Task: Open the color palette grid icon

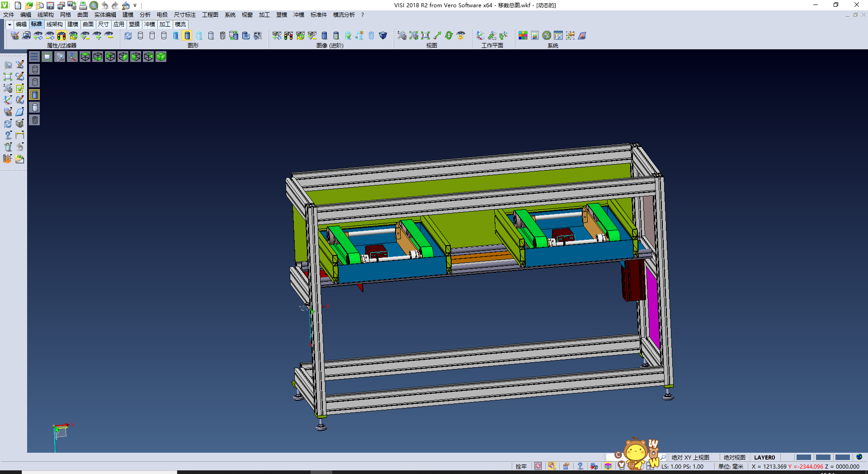Action: 523,36
